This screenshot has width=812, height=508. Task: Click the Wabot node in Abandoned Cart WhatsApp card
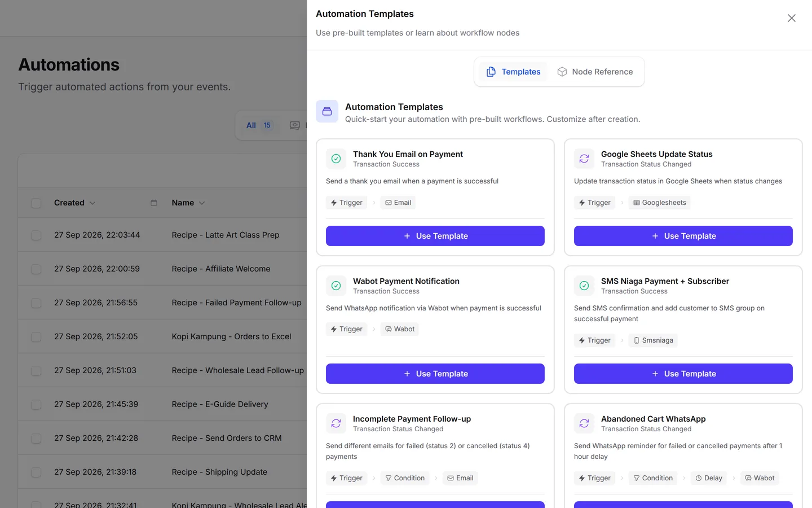[x=760, y=478]
